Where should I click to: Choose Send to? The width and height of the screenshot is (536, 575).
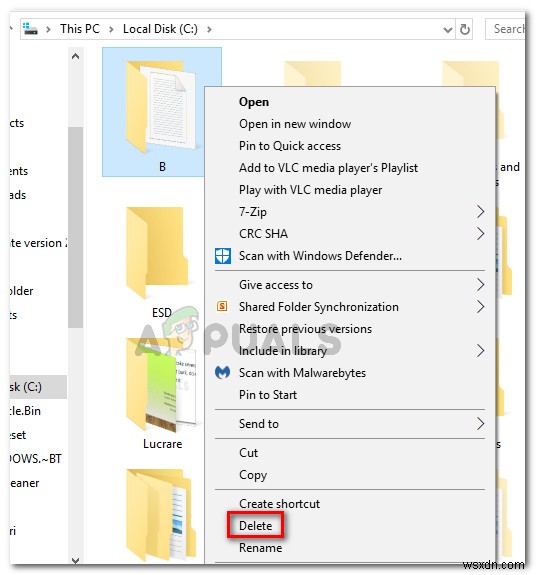click(258, 424)
